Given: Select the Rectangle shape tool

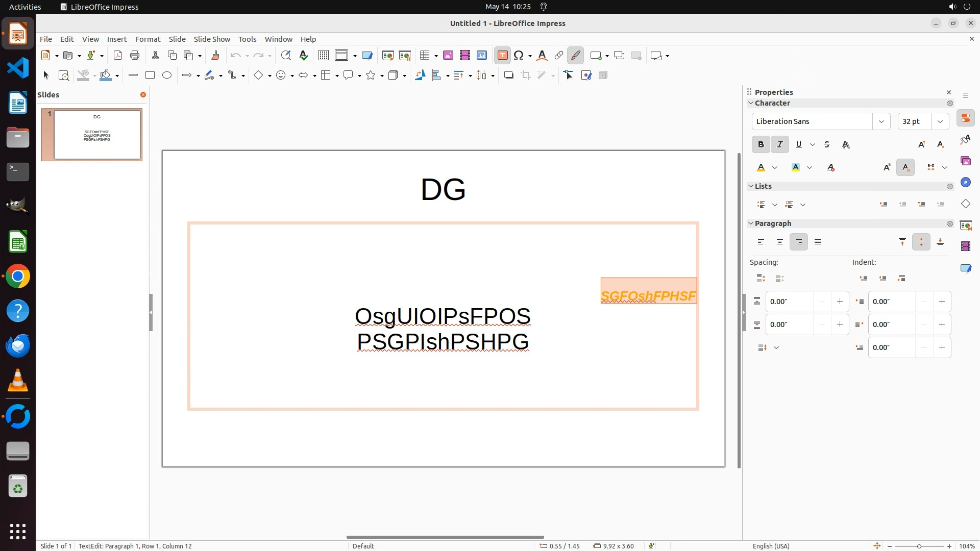Looking at the screenshot, I should click(150, 76).
